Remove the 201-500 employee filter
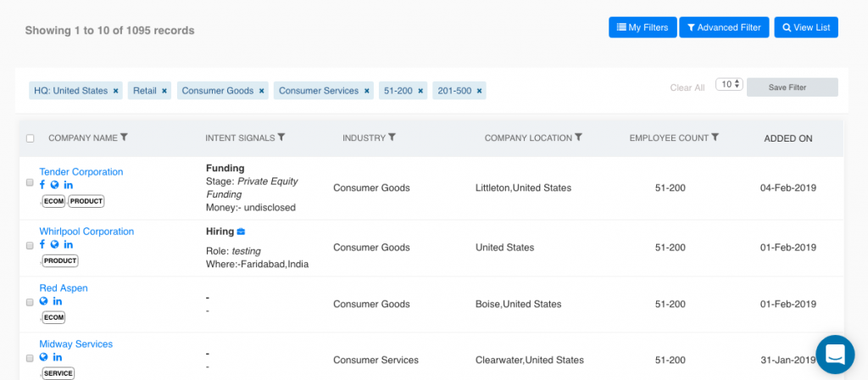868x380 pixels. point(479,91)
